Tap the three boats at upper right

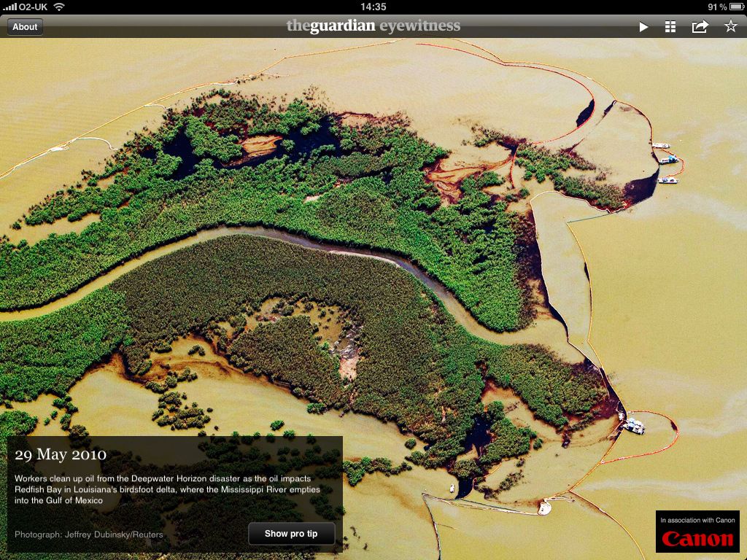coord(666,162)
